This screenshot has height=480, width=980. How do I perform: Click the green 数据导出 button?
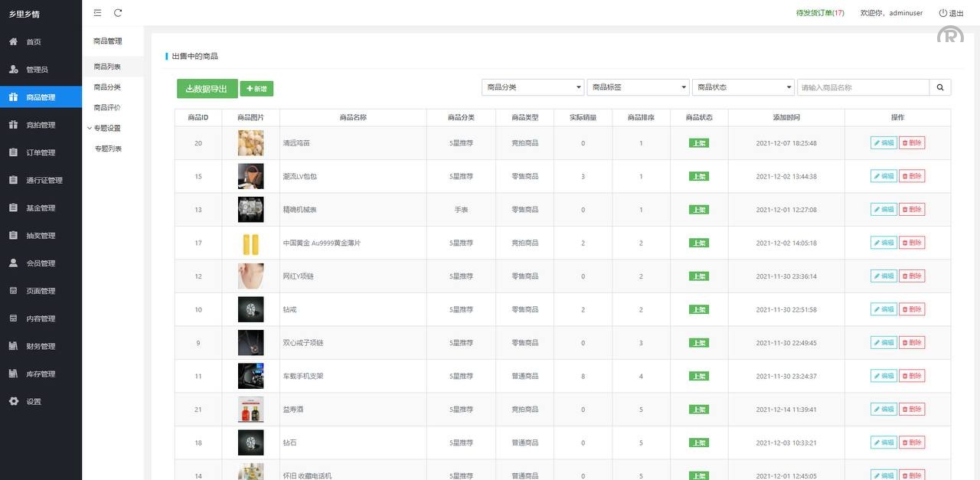click(207, 89)
